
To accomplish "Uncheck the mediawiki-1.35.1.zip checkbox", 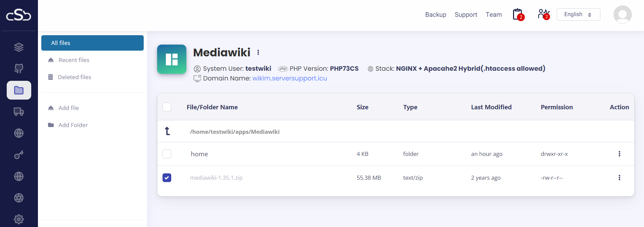I will 167,178.
